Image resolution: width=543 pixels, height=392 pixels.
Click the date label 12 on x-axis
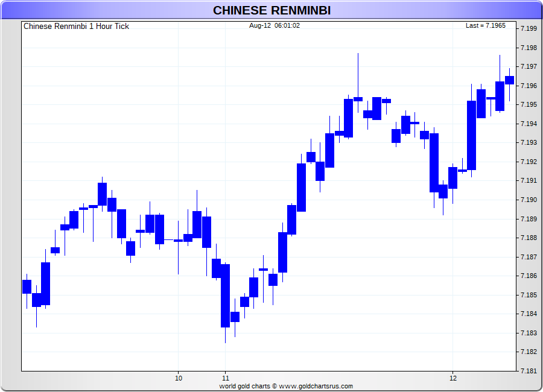point(453,378)
